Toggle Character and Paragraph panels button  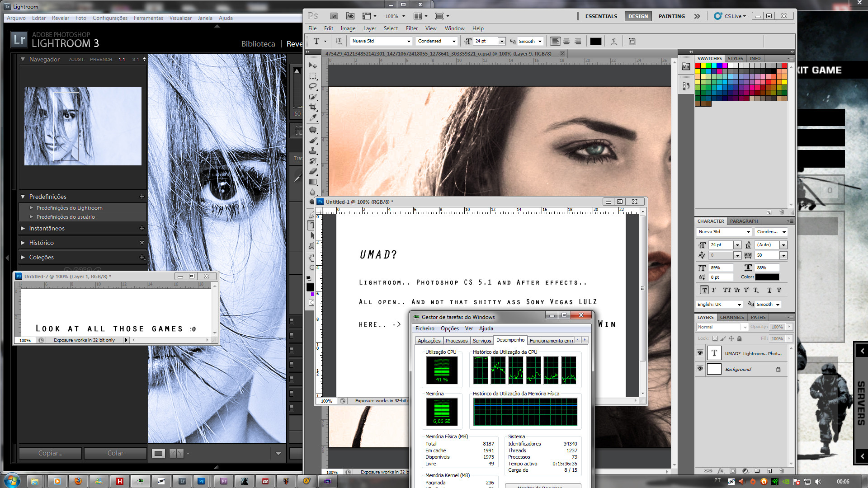[x=632, y=41]
